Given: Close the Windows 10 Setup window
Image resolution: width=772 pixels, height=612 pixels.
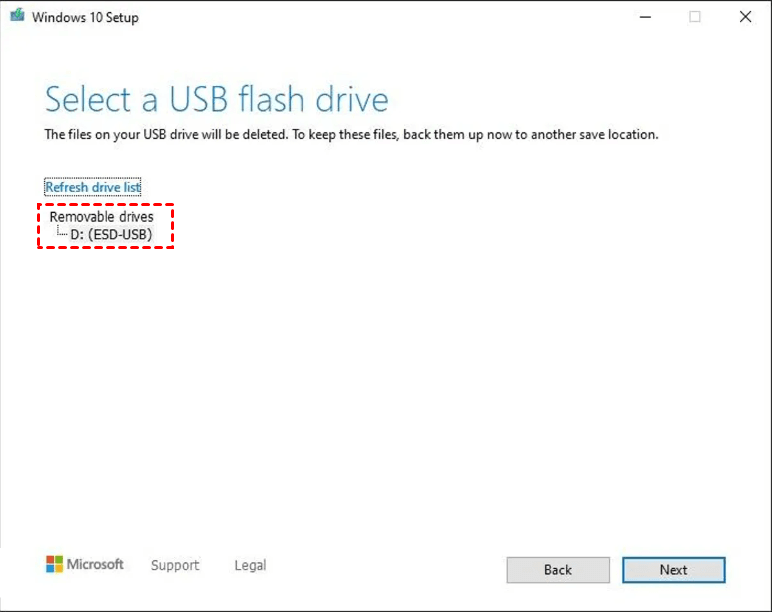Looking at the screenshot, I should (745, 17).
